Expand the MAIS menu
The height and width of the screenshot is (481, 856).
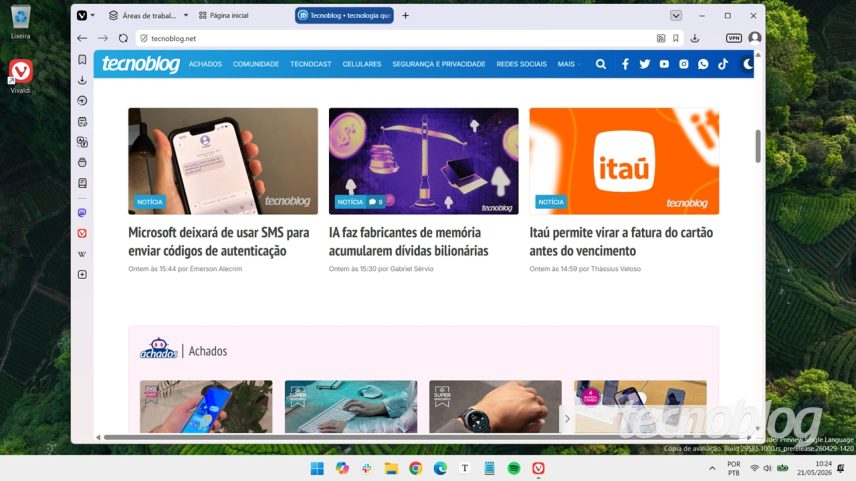pos(569,64)
